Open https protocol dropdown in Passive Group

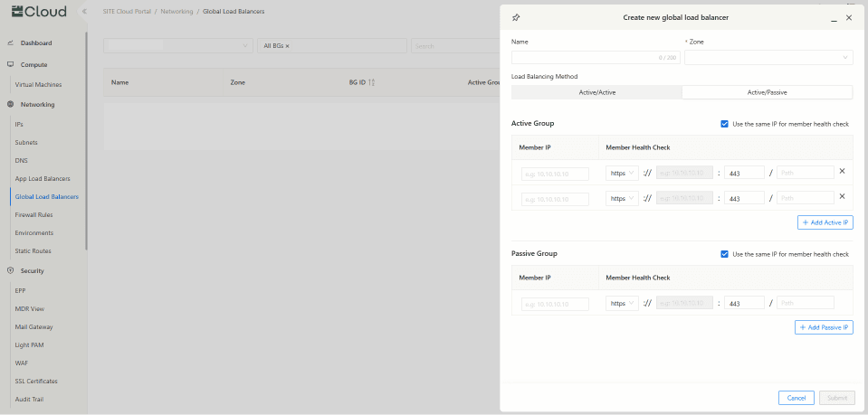click(x=622, y=304)
